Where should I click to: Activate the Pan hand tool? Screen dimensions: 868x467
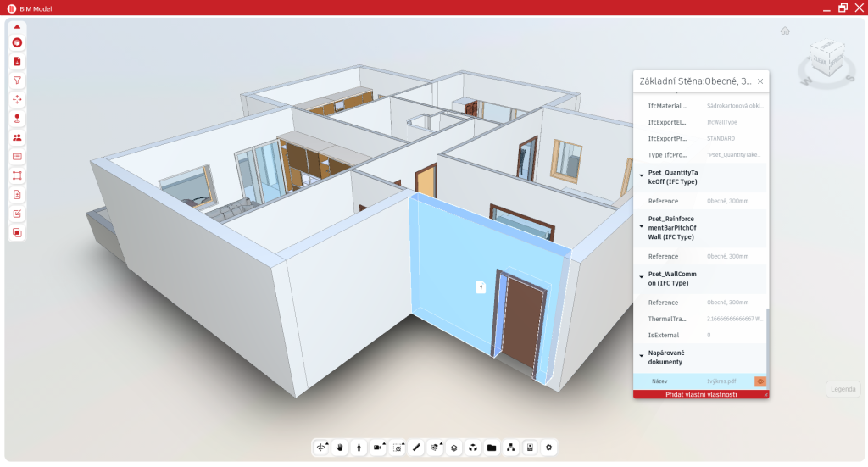pyautogui.click(x=340, y=448)
